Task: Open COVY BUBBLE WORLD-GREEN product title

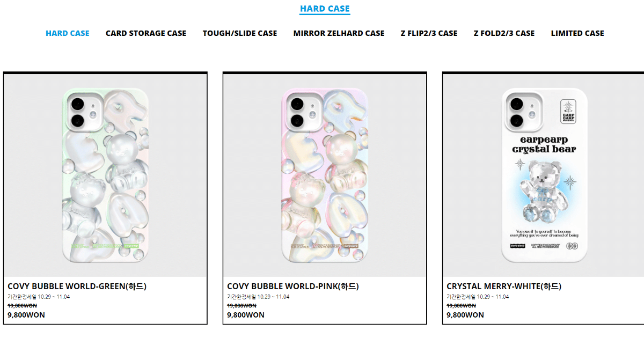Action: click(x=77, y=286)
